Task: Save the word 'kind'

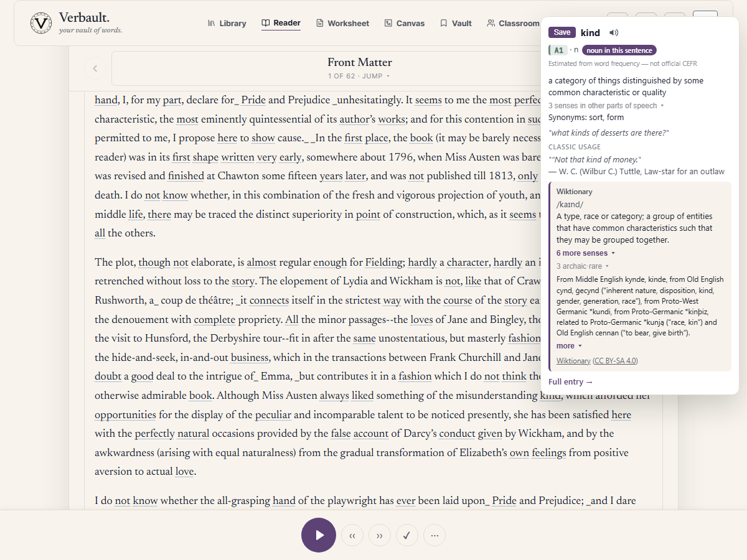Action: pos(562,33)
